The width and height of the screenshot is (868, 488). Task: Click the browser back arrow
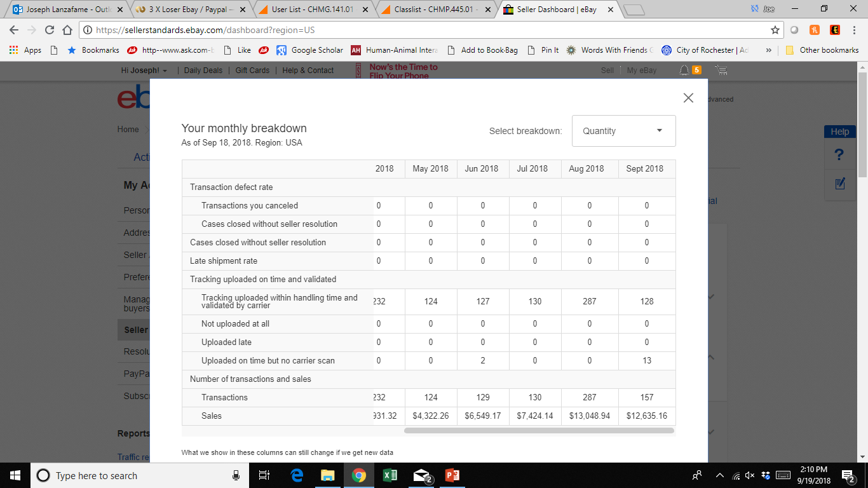point(15,30)
